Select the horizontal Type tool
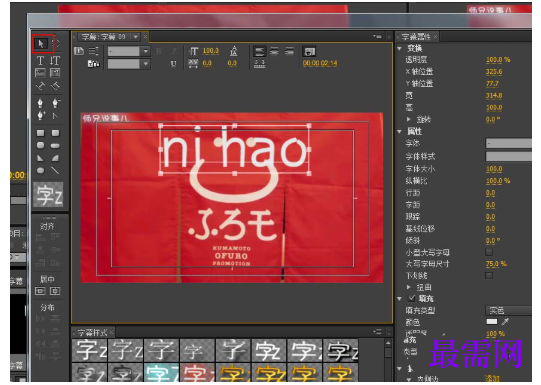The image size is (541, 385). 40,61
